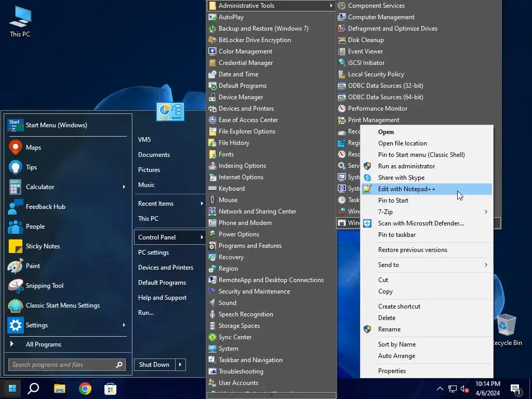
Task: Open Device Manager in Control Panel list
Action: 271,97
